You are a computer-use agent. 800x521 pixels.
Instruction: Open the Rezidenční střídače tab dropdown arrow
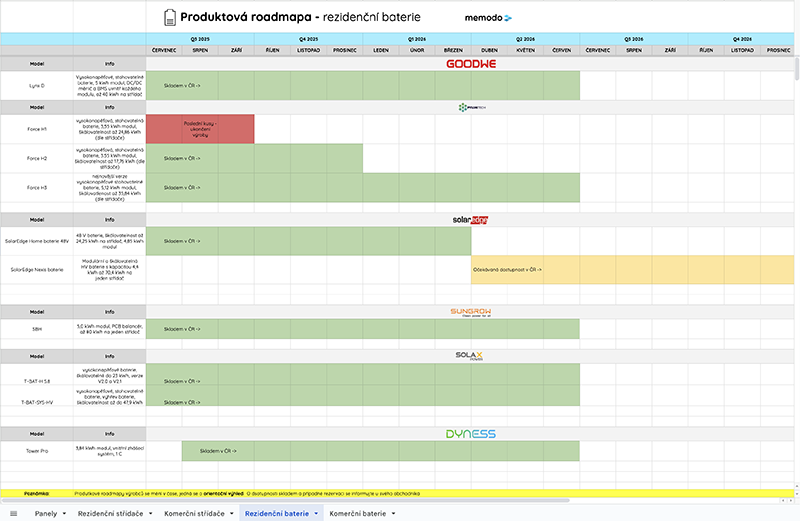point(151,513)
